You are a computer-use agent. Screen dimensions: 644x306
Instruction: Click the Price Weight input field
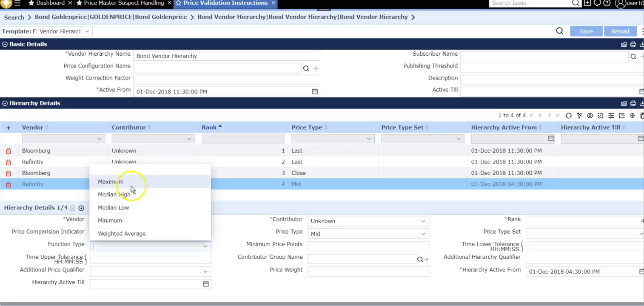click(x=368, y=272)
